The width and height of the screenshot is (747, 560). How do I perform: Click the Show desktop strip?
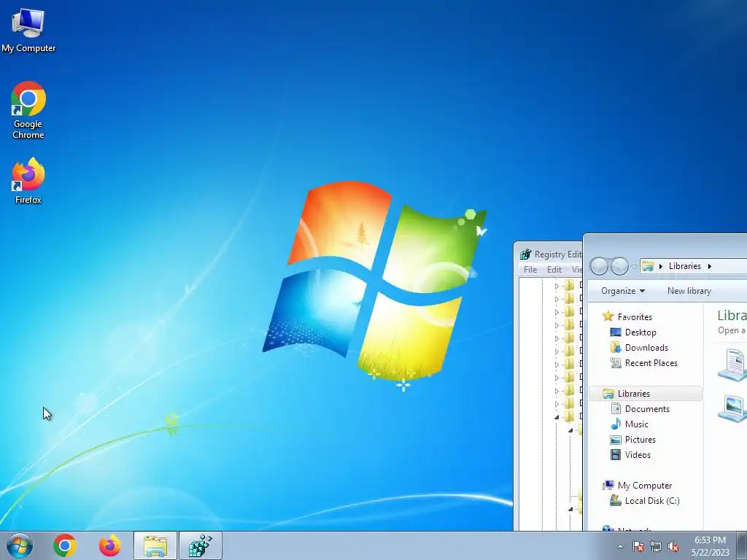coord(741,545)
